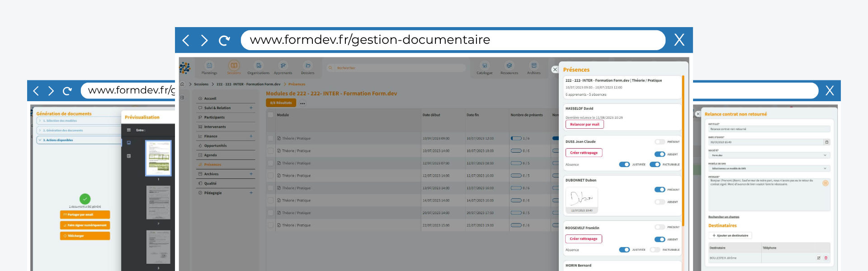
Task: Expand the Suivi & Relation sidebar section
Action: click(251, 108)
